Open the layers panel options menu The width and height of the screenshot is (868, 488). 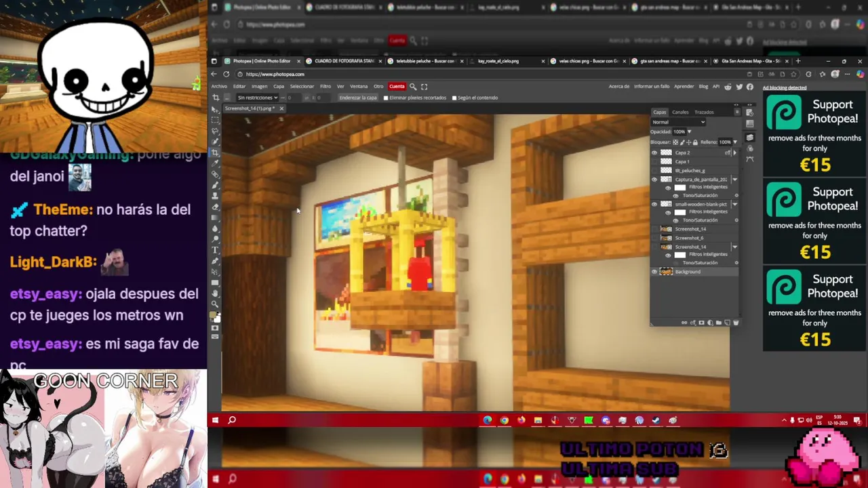pos(737,111)
